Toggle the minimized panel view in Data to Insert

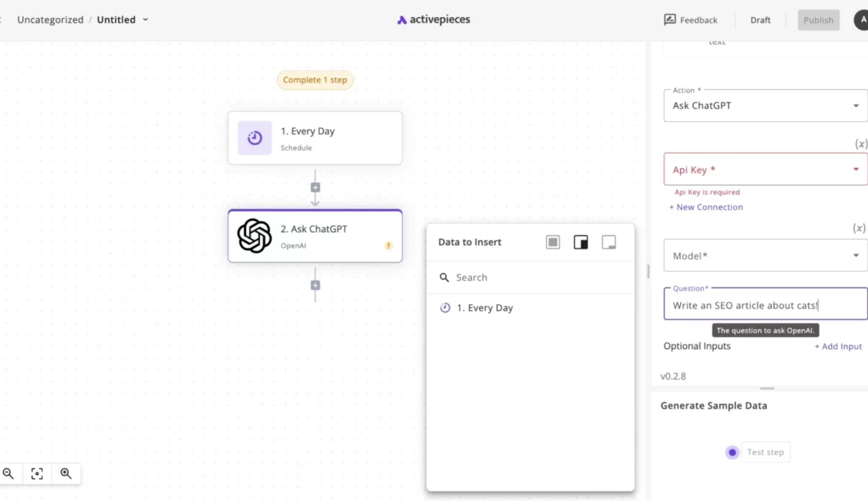pos(608,242)
